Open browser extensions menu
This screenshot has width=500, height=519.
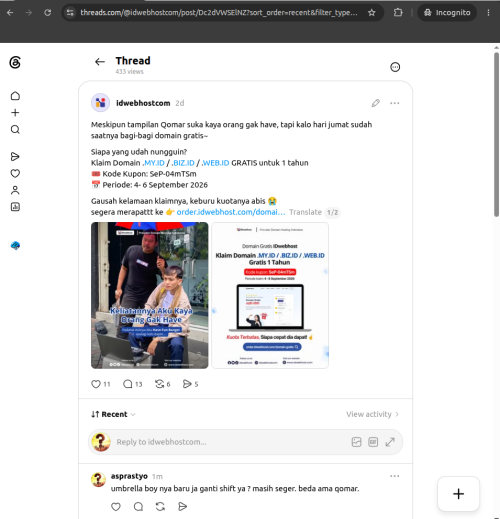point(398,13)
